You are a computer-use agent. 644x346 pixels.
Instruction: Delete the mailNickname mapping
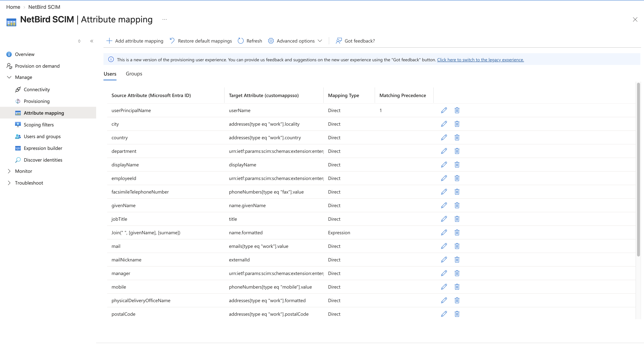(457, 259)
